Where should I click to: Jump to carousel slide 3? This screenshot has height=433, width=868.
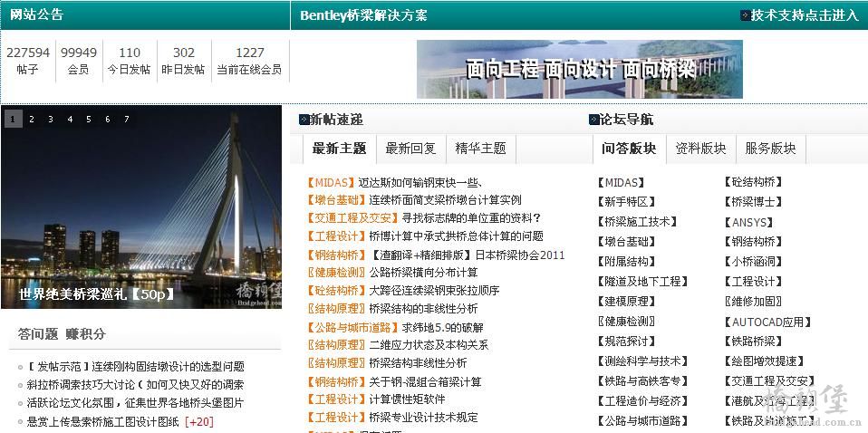tap(51, 119)
